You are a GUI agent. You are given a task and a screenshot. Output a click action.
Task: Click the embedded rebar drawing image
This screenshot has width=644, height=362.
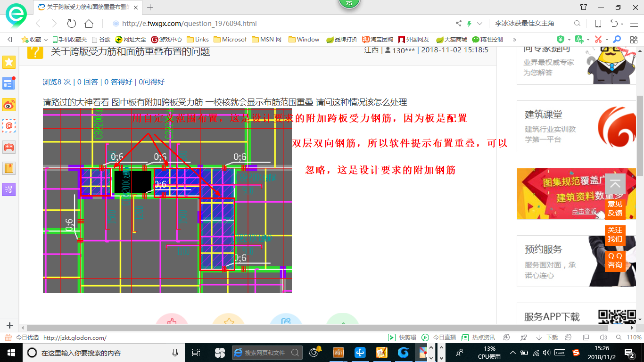(x=167, y=200)
